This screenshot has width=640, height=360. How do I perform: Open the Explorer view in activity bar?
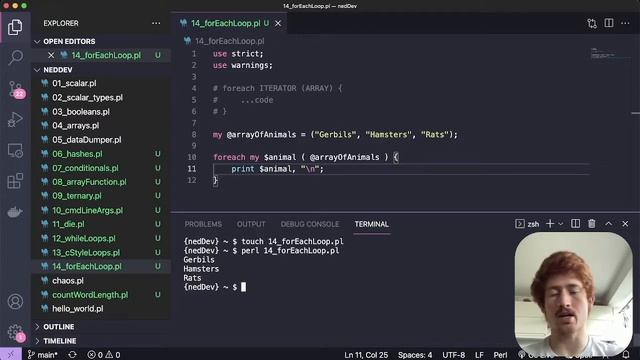[15, 27]
